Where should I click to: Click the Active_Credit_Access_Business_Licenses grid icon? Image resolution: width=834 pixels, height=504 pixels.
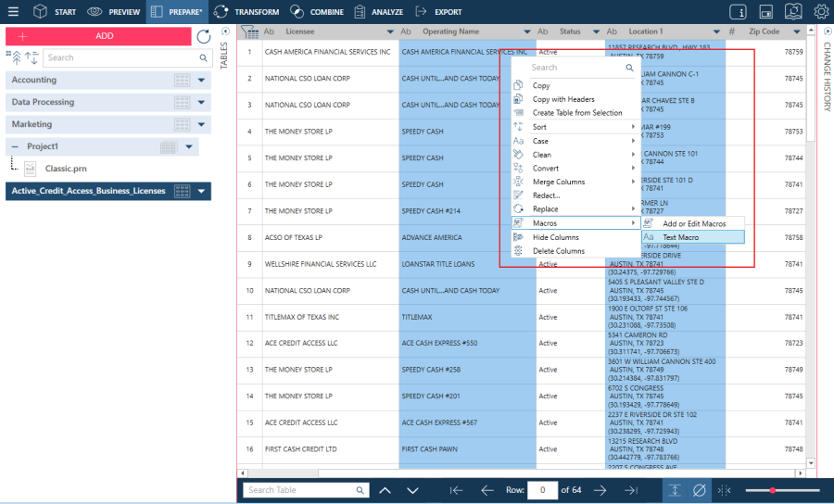tap(182, 192)
